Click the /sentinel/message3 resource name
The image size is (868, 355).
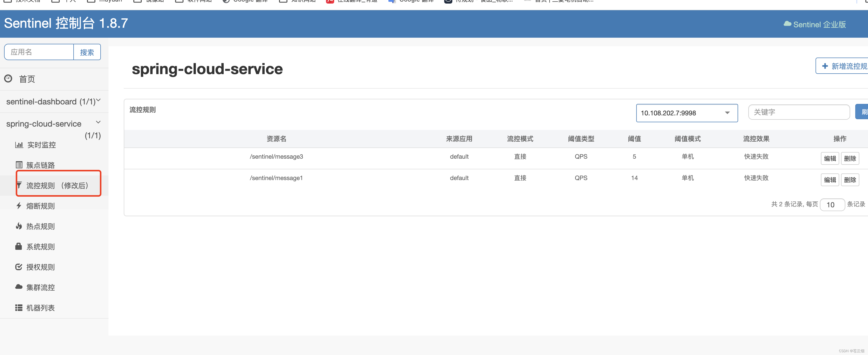tap(276, 157)
